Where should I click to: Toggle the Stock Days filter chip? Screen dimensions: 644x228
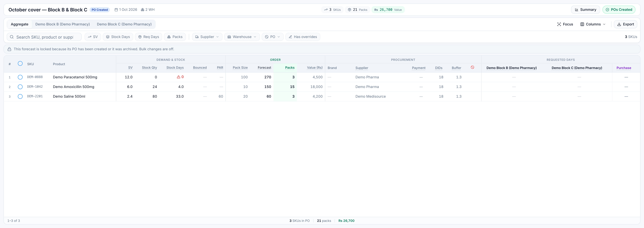click(x=118, y=37)
